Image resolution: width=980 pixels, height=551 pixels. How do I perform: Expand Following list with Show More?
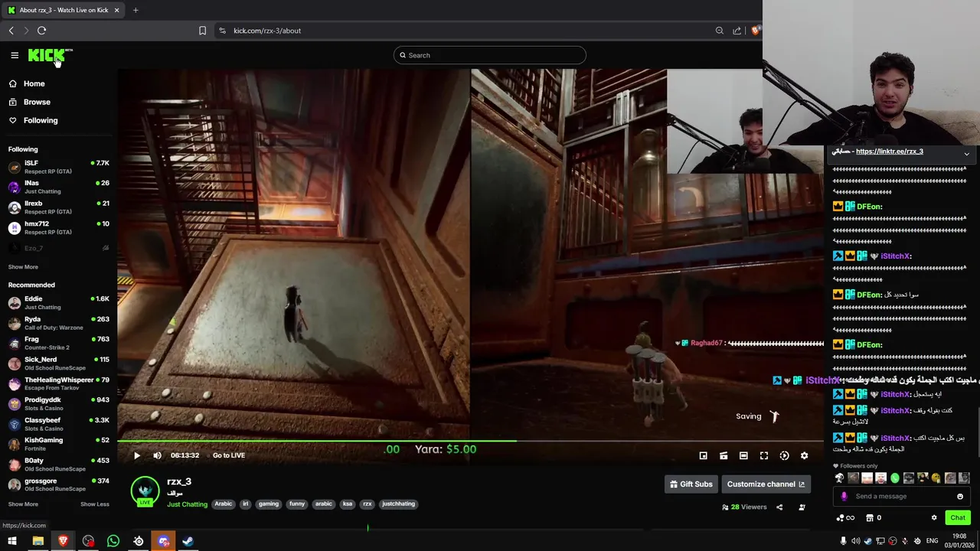23,267
